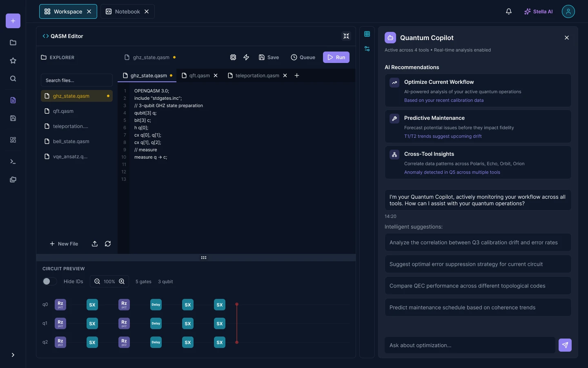Open the search icon in left sidebar
This screenshot has width=588, height=368.
(x=13, y=79)
